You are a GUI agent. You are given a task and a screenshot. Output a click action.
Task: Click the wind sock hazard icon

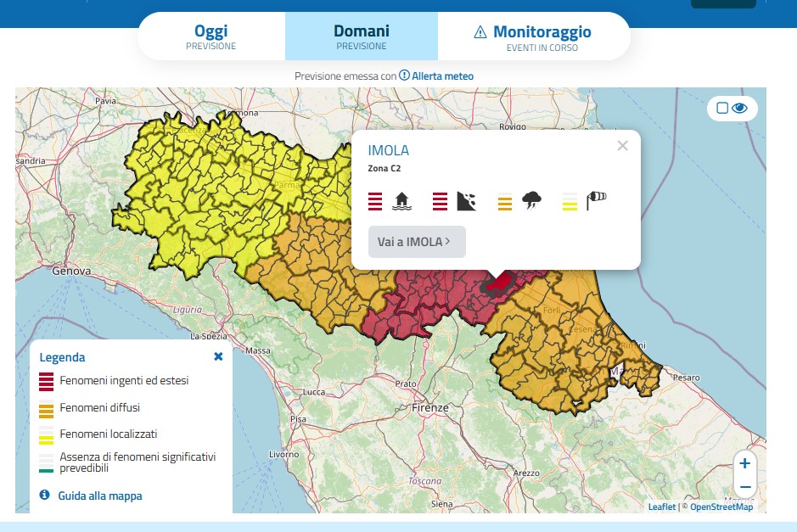point(596,200)
